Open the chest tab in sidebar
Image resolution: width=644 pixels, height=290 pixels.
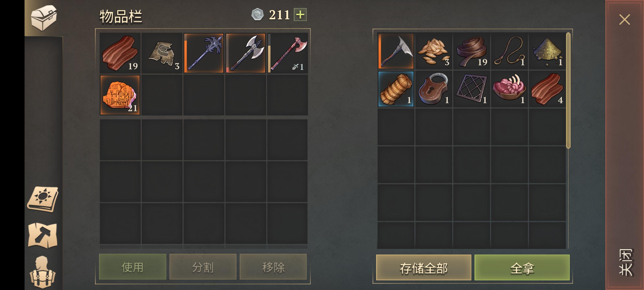[44, 18]
